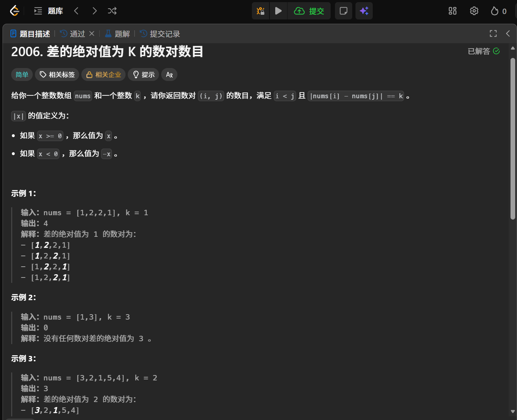Click example 3 input nums = [3,2,1,5,4]
This screenshot has width=517, height=420.
click(89, 378)
